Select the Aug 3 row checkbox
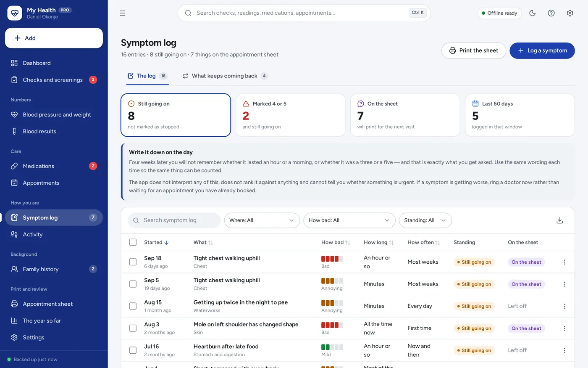Image resolution: width=588 pixels, height=368 pixels. point(133,328)
